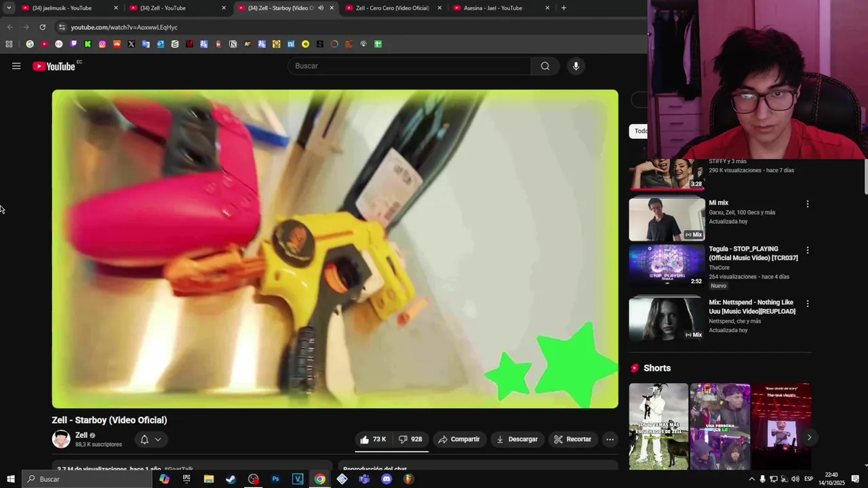
Task: Open File Explorer from the taskbar
Action: [x=209, y=479]
